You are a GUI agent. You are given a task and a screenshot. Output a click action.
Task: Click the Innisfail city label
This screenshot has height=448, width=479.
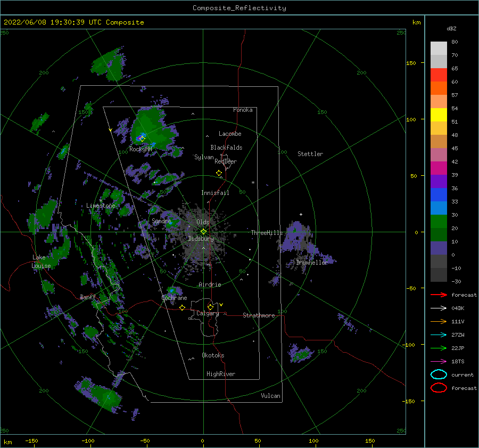pos(215,193)
